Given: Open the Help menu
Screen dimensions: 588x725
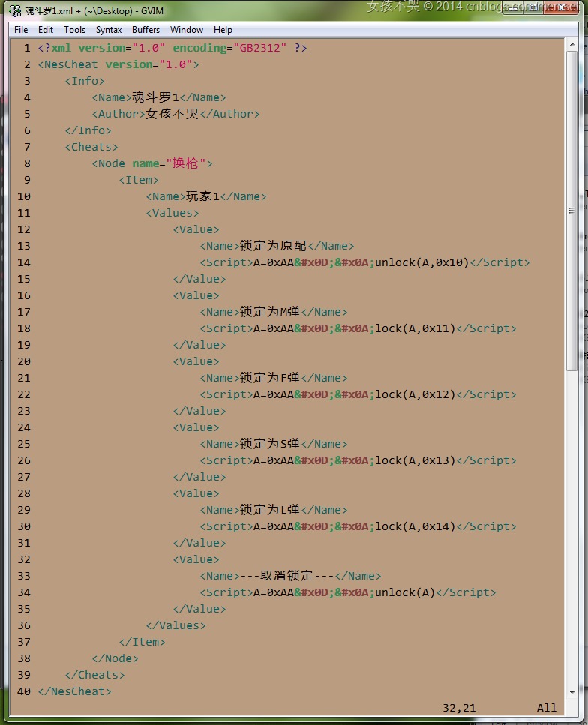Looking at the screenshot, I should pos(223,30).
